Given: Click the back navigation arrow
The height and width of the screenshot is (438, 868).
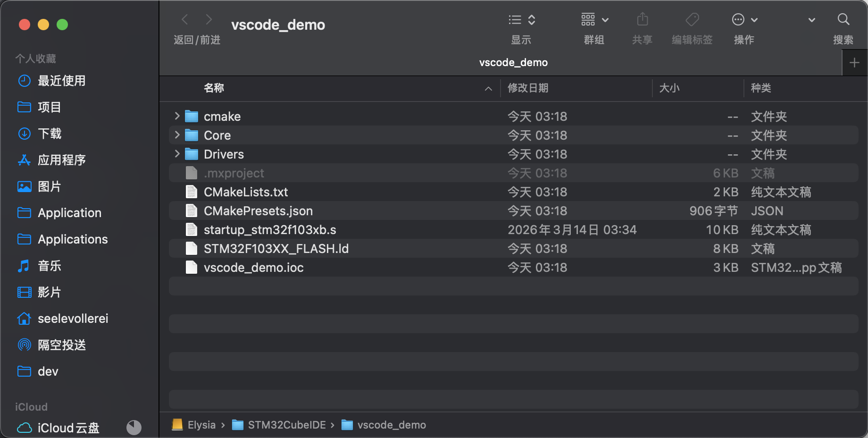Looking at the screenshot, I should (185, 20).
